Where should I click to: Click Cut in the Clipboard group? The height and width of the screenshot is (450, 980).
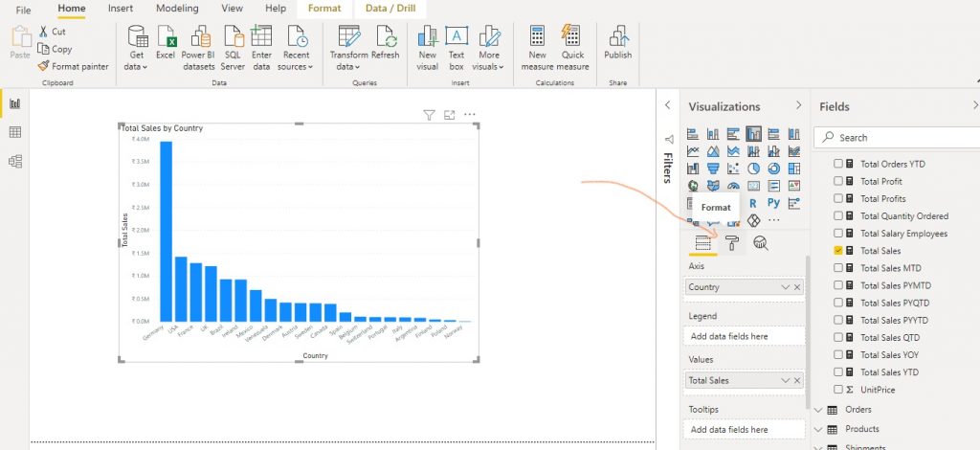click(x=52, y=32)
